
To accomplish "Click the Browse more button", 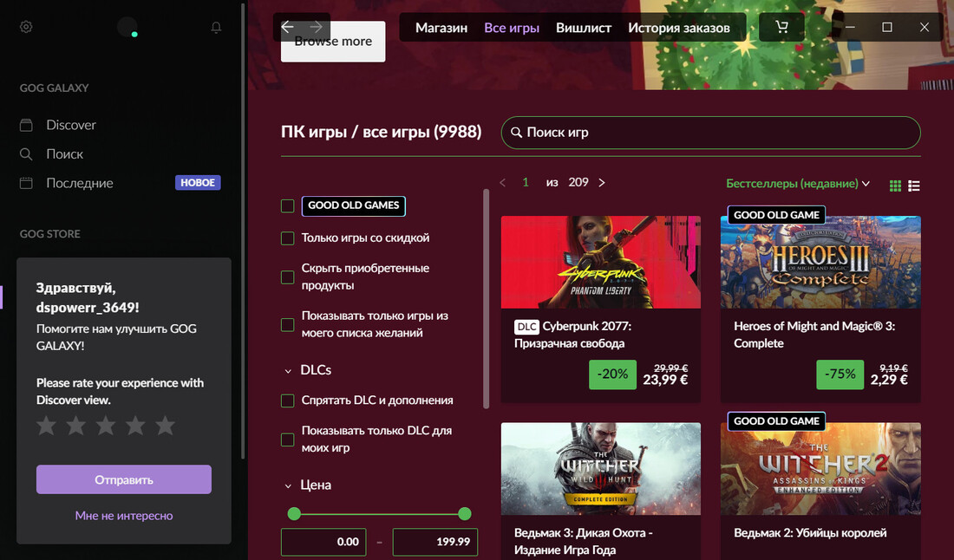I will (x=333, y=42).
